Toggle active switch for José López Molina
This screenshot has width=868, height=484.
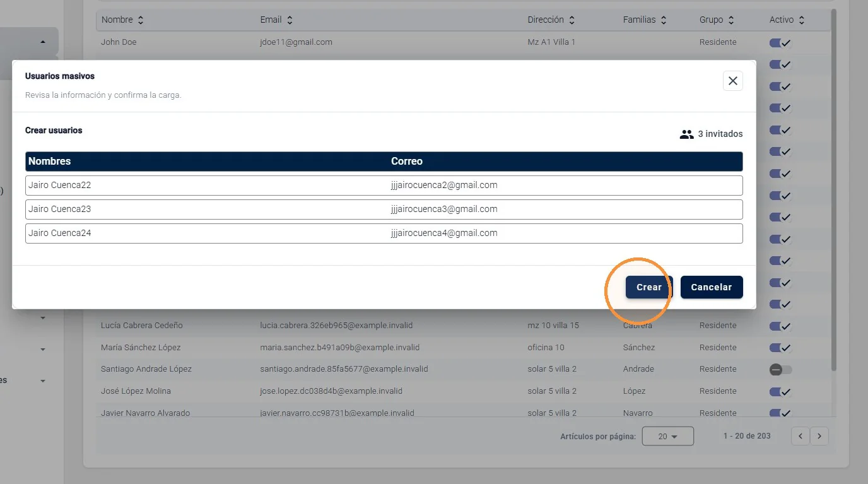(x=780, y=392)
